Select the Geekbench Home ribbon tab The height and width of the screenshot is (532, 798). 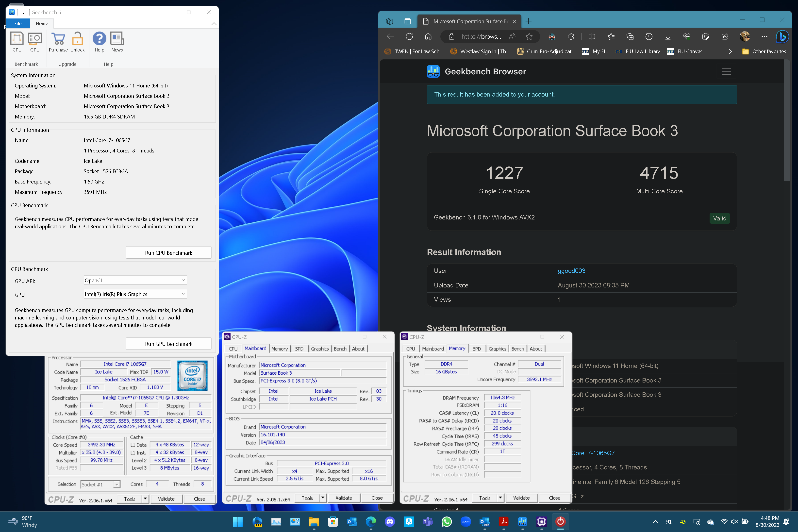click(42, 23)
